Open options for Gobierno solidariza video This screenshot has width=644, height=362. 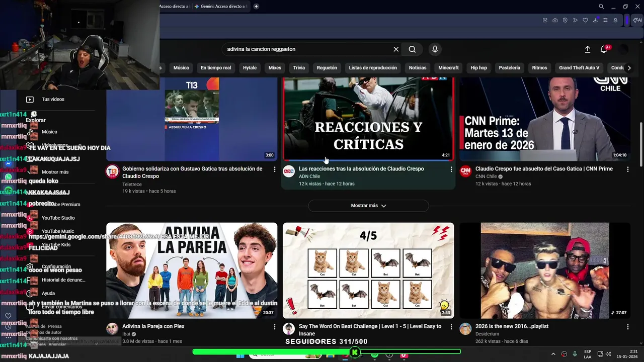274,169
